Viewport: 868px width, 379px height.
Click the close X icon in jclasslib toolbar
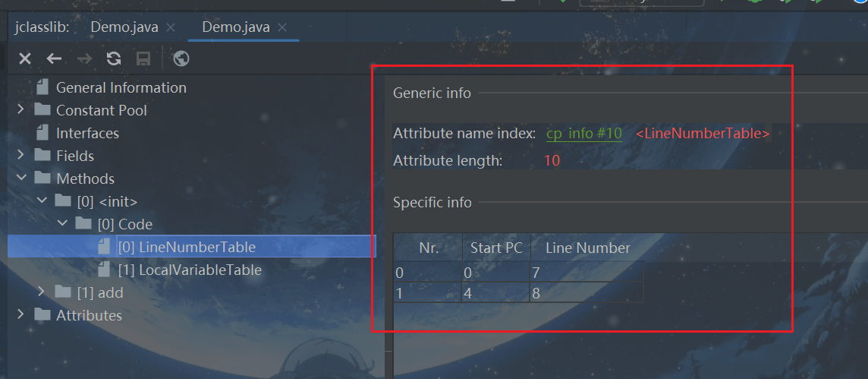(25, 58)
